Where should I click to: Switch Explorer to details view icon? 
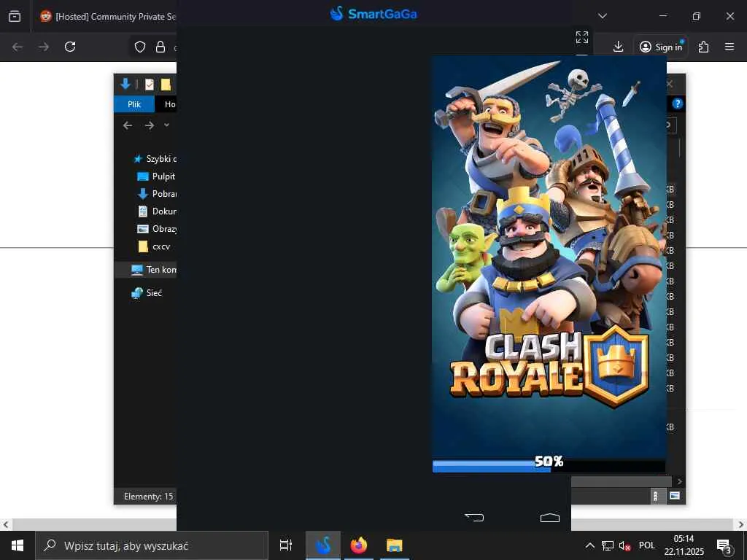coord(656,496)
